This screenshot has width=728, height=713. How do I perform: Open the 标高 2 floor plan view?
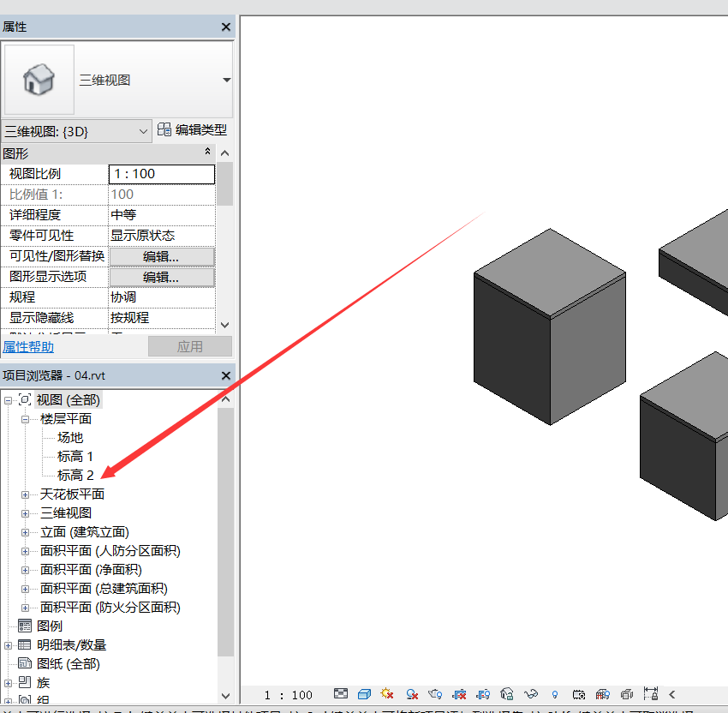tap(75, 476)
